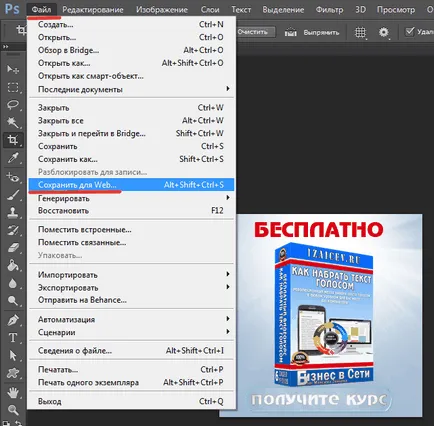Open the Выделение menu

point(283,10)
